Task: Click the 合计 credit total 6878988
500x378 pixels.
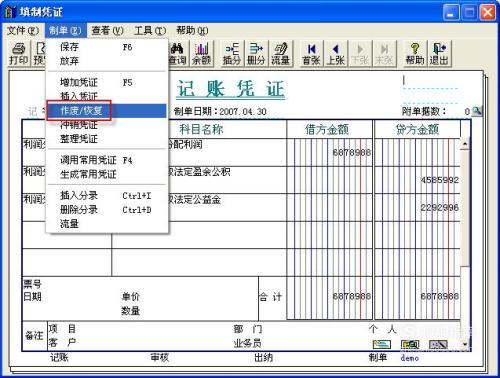Action: pyautogui.click(x=440, y=296)
